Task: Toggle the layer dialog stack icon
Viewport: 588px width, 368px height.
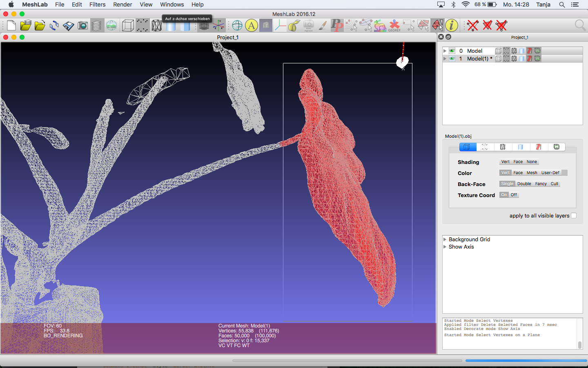Action: (96, 26)
